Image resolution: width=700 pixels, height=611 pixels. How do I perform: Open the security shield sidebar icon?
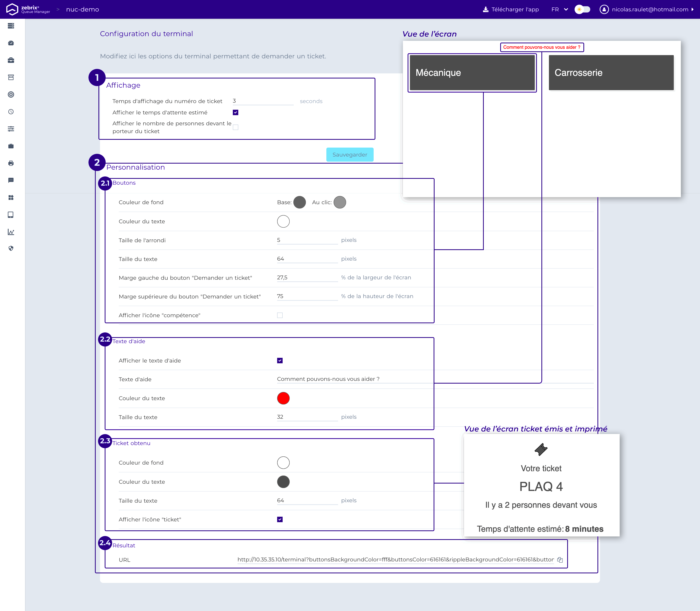point(11,248)
